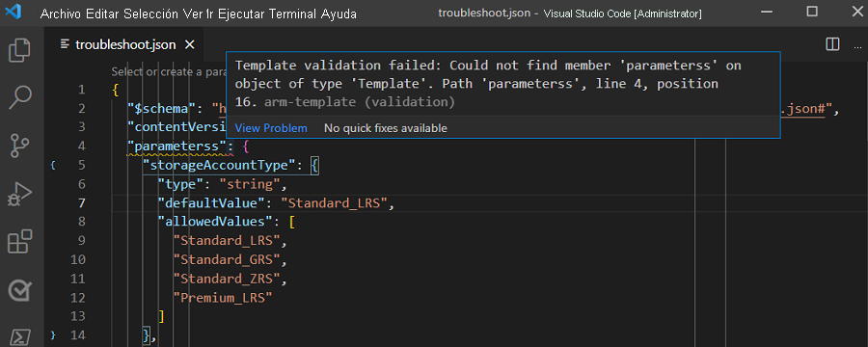Open the Terminal menu
Screen dimensions: 868x347
click(293, 13)
